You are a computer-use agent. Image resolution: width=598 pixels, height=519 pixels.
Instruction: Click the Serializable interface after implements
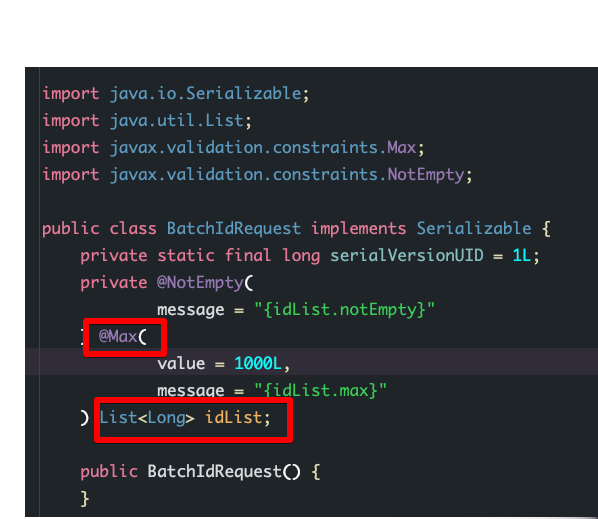474,229
